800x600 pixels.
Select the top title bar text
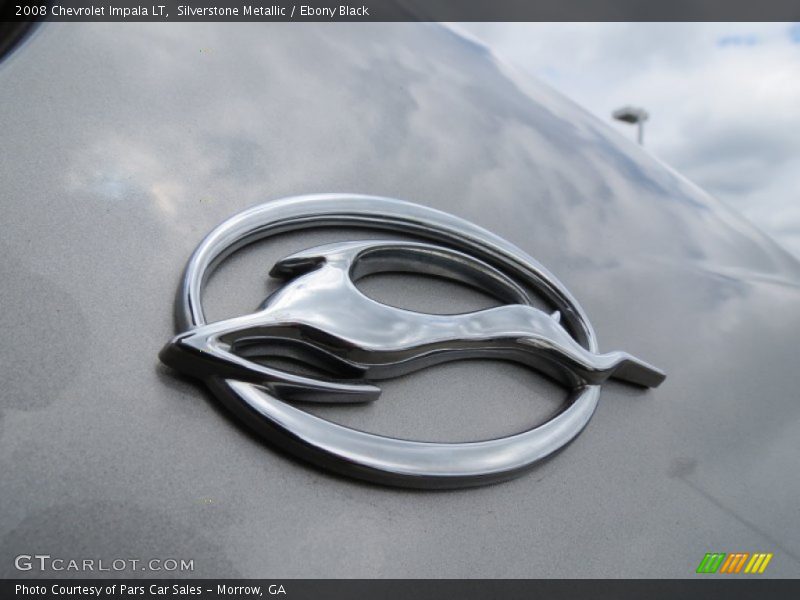190,12
